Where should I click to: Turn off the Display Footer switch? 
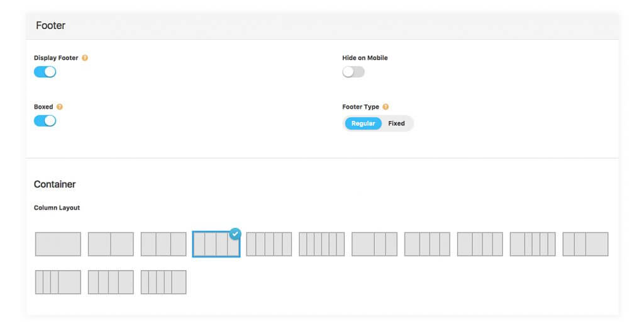tap(45, 72)
